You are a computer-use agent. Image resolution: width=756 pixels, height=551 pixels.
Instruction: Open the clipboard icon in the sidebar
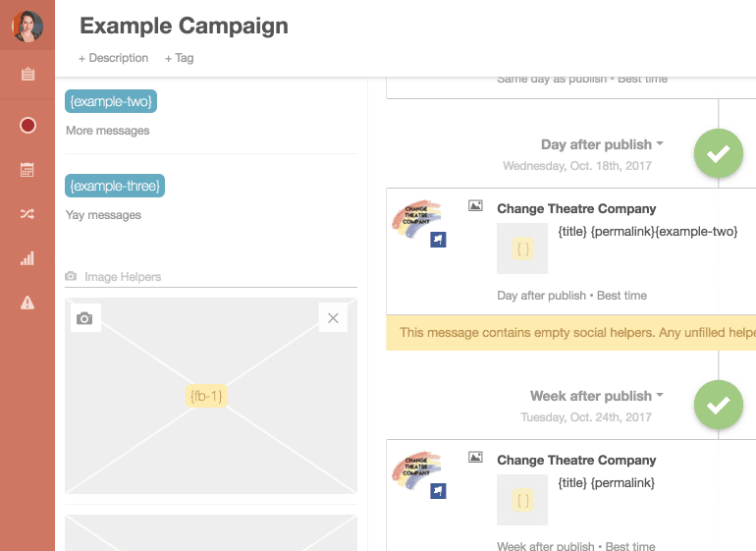click(x=27, y=75)
